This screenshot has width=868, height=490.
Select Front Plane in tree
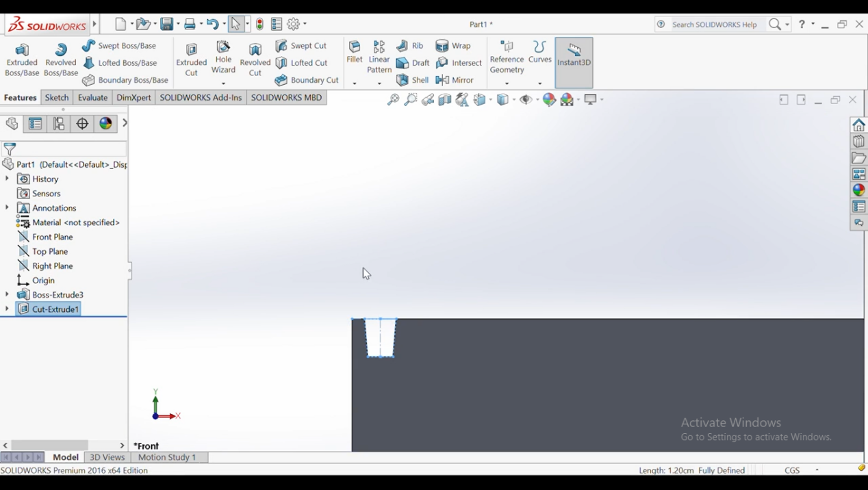pyautogui.click(x=45, y=237)
